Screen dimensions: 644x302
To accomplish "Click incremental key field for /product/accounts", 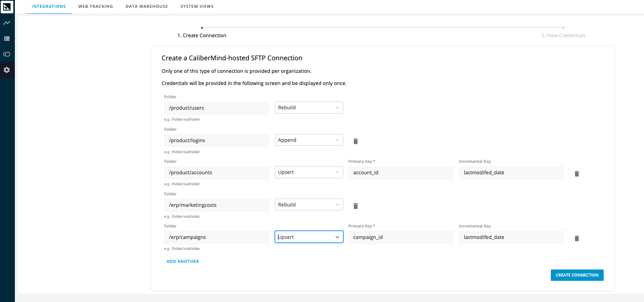I will pyautogui.click(x=511, y=173).
